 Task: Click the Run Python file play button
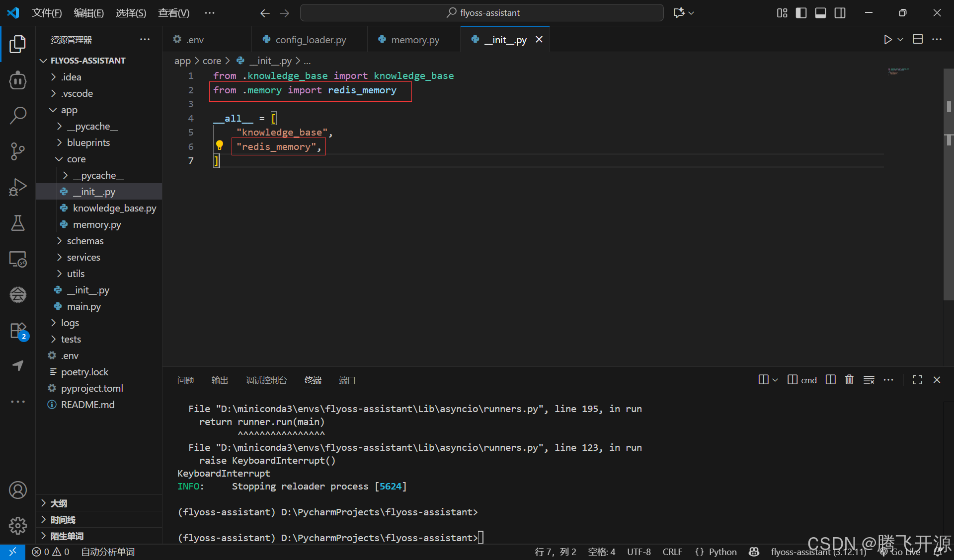887,40
